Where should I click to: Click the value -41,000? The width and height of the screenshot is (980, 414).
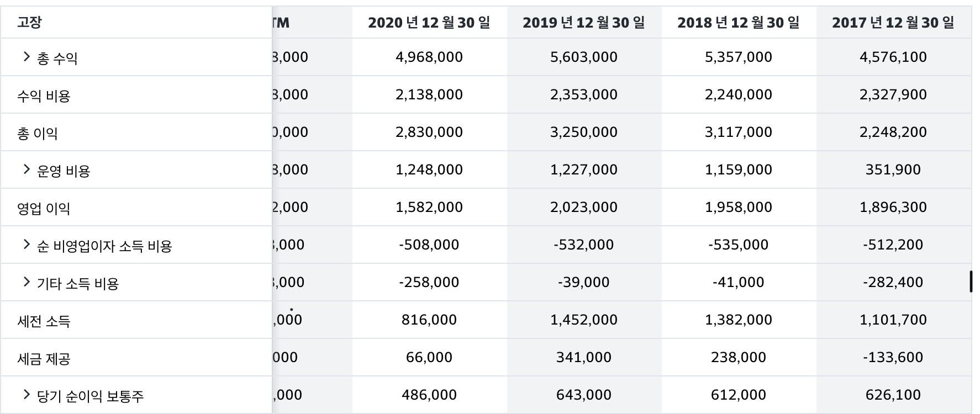pyautogui.click(x=739, y=282)
